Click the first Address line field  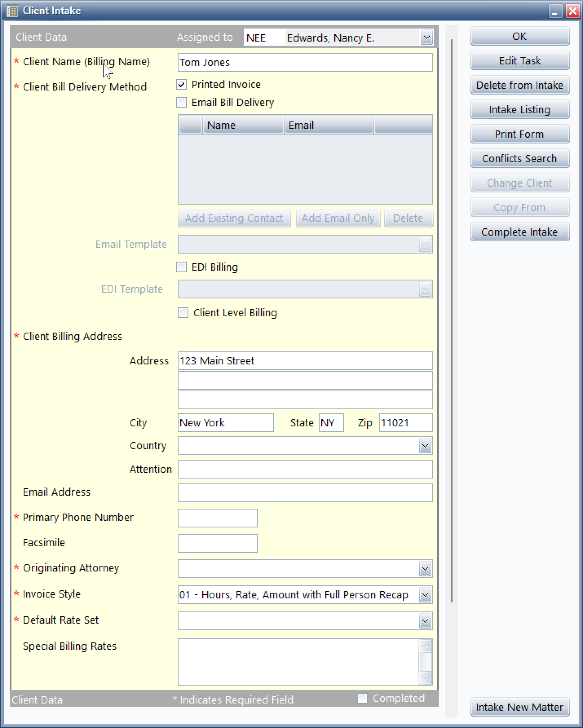tap(305, 361)
